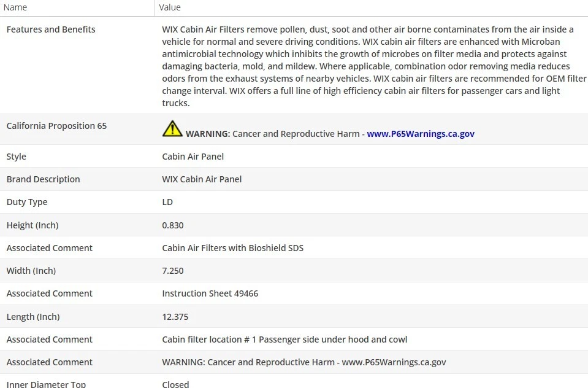
Task: Click the Height (Inch) value 0.830
Action: (x=173, y=225)
